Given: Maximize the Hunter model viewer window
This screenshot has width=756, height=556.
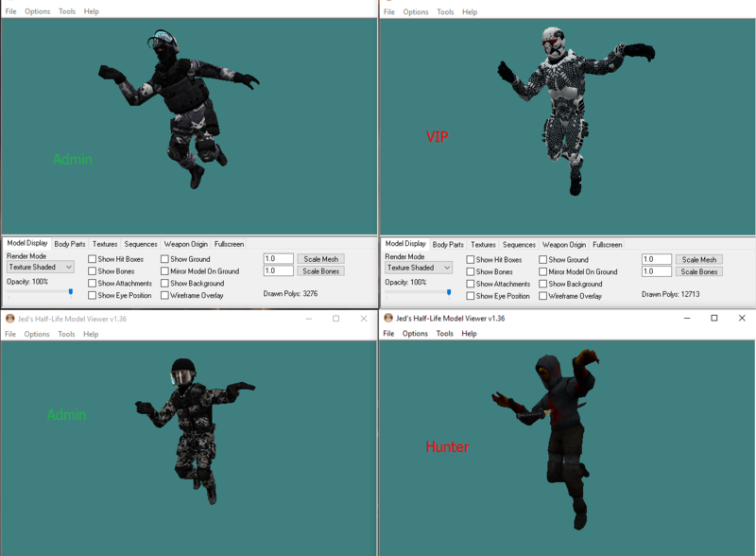Looking at the screenshot, I should coord(714,319).
